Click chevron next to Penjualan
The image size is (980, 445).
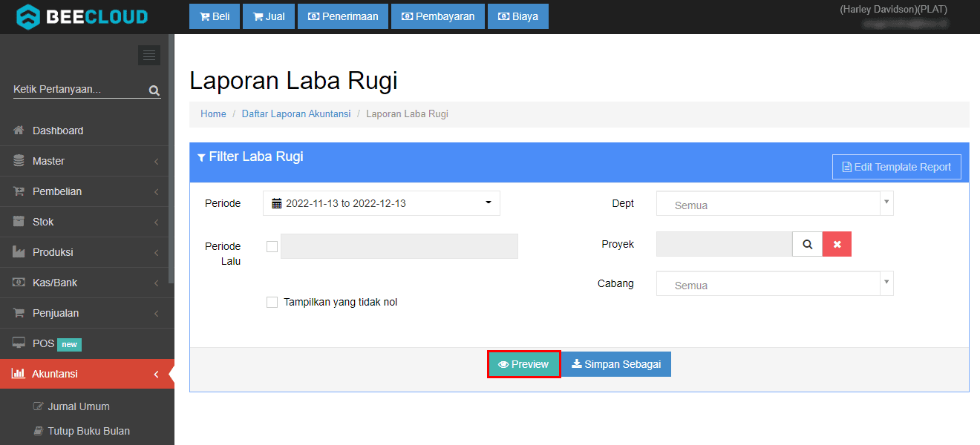[156, 313]
